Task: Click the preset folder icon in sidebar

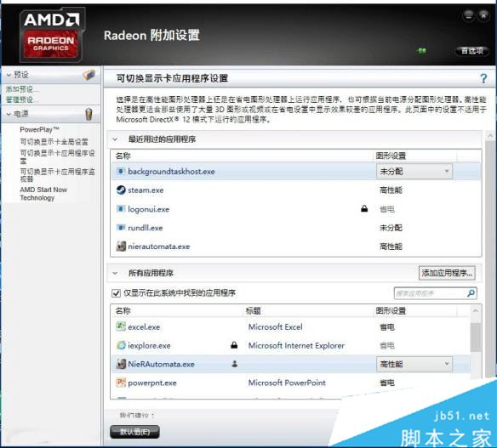Action: click(89, 75)
